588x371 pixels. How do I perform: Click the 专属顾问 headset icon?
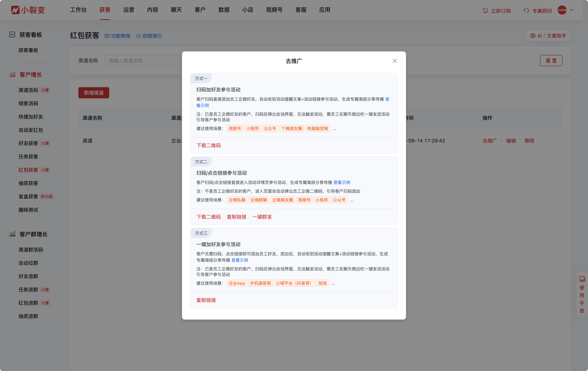(x=526, y=10)
